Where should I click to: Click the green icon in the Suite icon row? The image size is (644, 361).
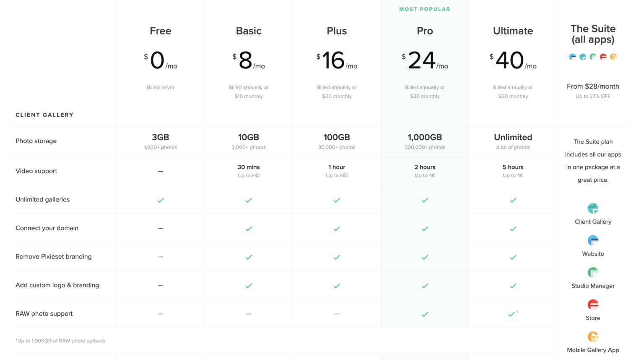(593, 57)
